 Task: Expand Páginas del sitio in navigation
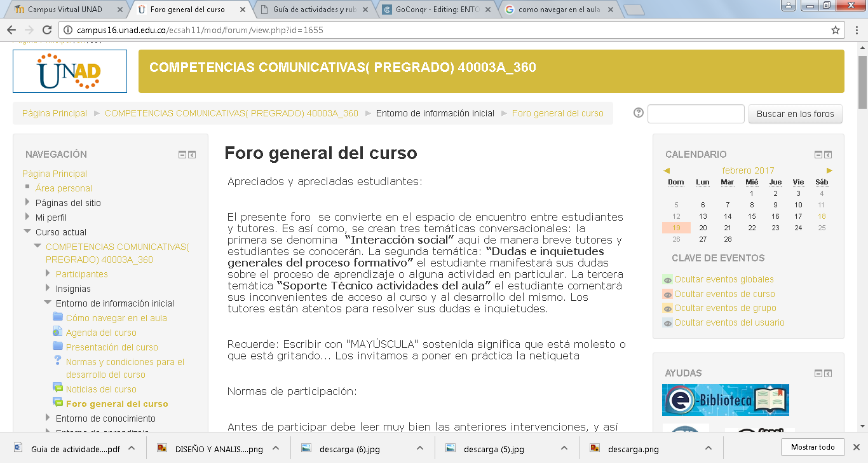[27, 202]
